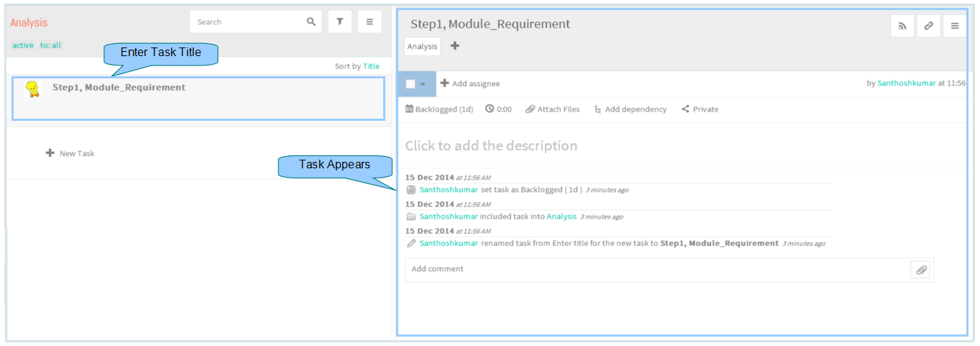Toggle the Private setting
This screenshot has width=980, height=346.
pyautogui.click(x=700, y=109)
